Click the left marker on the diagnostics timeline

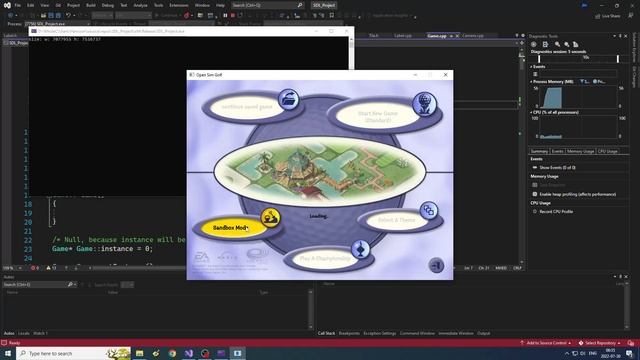click(x=539, y=59)
